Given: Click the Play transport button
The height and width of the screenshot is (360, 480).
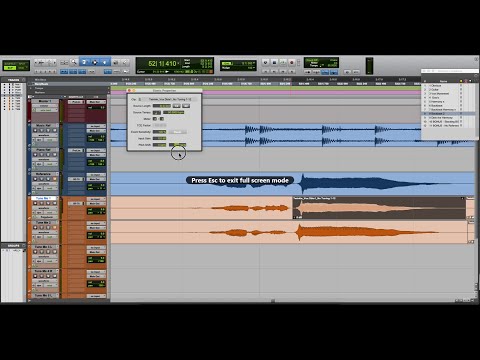Looking at the screenshot, I should 283,62.
